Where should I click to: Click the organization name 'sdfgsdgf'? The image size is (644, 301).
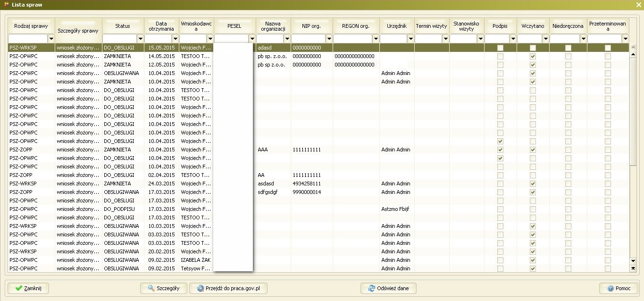tap(268, 192)
